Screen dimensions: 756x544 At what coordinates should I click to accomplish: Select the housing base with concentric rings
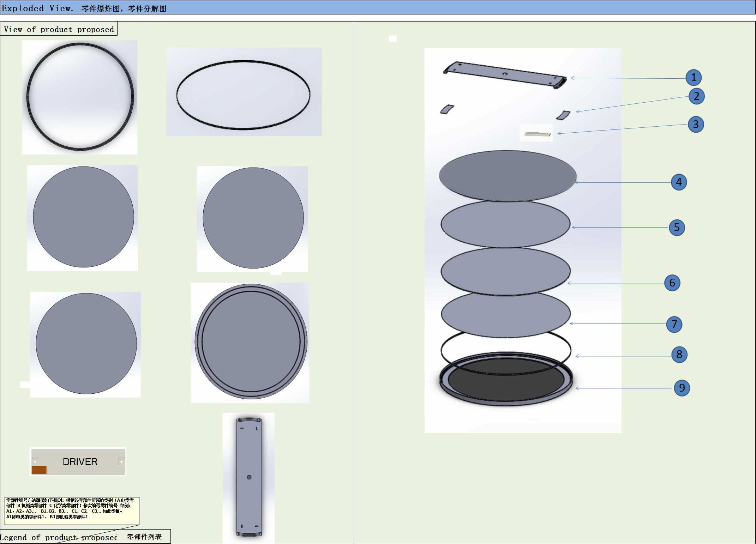click(250, 342)
